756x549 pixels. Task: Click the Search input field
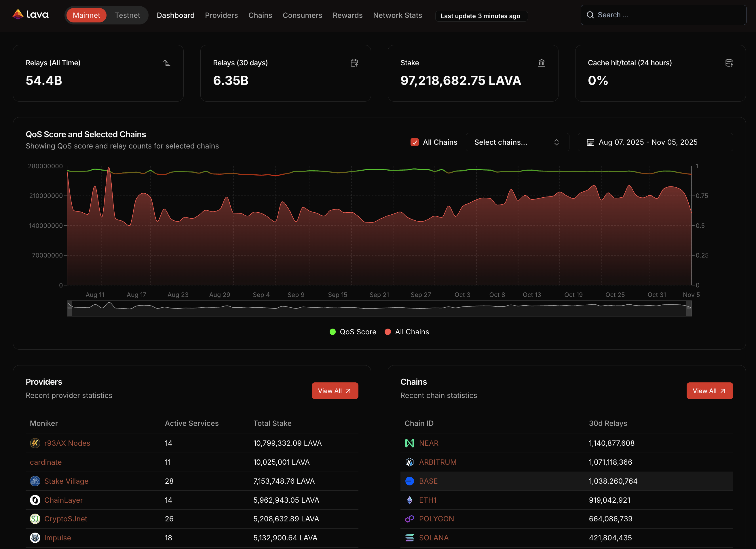click(x=663, y=15)
